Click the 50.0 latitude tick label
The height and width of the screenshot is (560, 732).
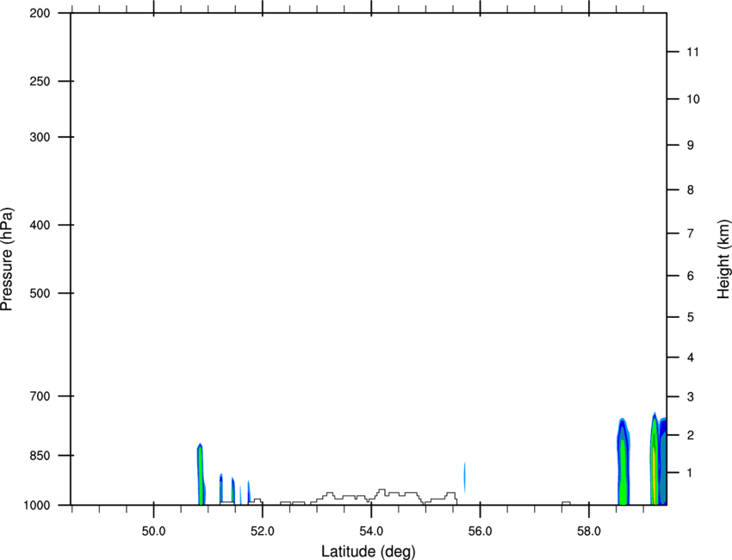(153, 532)
